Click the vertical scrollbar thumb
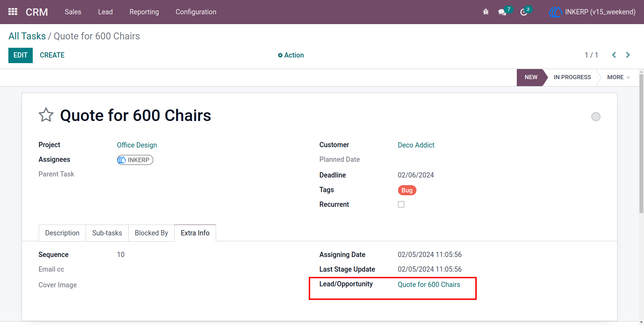The height and width of the screenshot is (325, 644). pyautogui.click(x=641, y=143)
